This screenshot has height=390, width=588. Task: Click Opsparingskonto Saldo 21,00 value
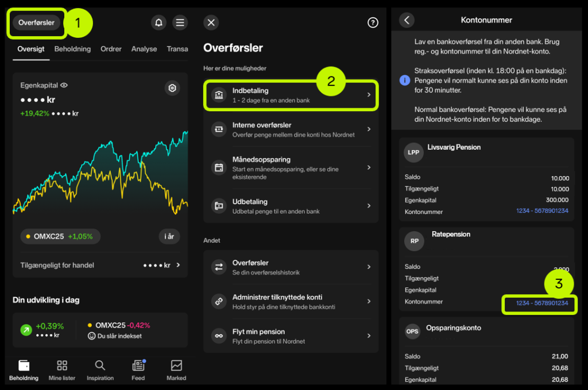click(x=559, y=356)
